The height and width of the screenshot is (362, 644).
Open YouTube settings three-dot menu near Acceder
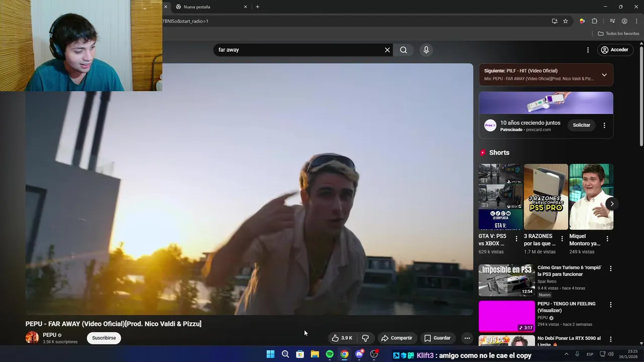point(588,50)
